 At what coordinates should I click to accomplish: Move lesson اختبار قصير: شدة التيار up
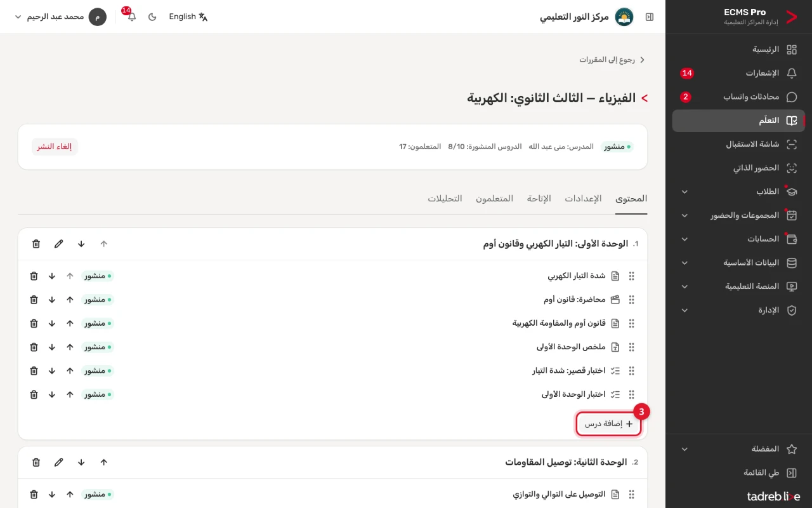[x=70, y=371]
